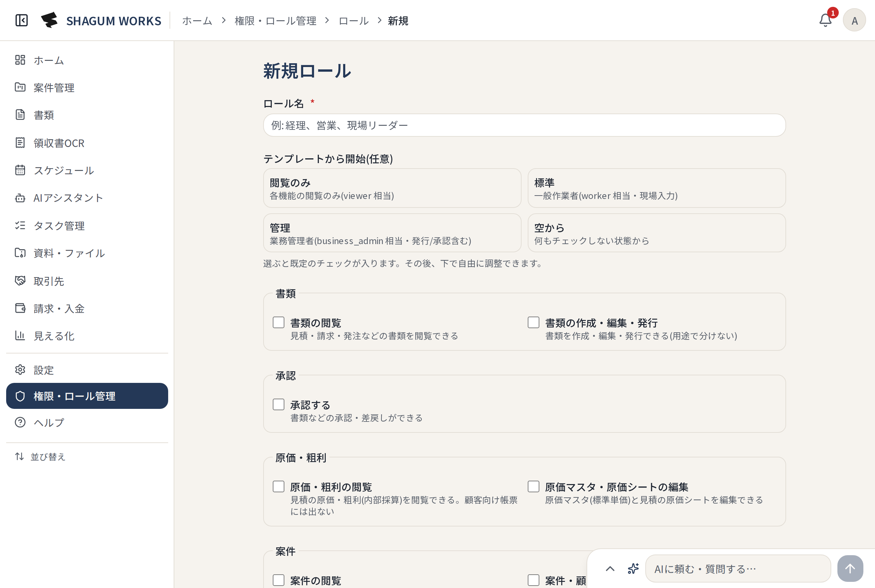This screenshot has width=875, height=588.
Task: Toggle the 承認する checkbox
Action: click(x=279, y=405)
